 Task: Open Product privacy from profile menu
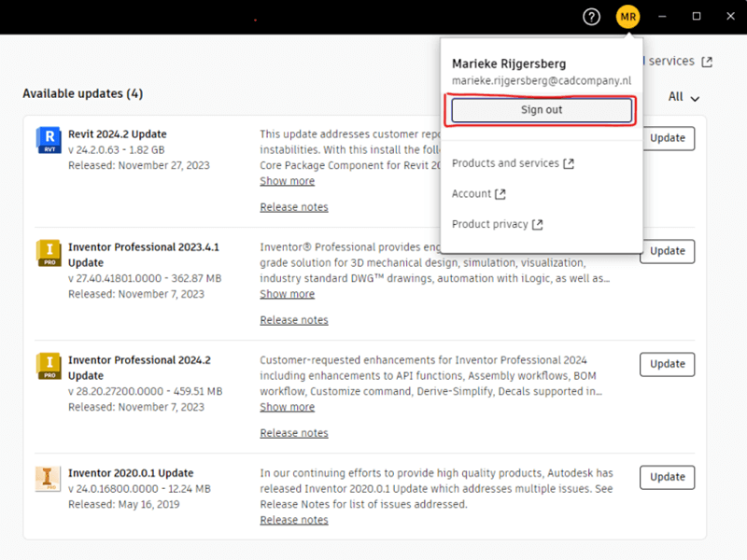pyautogui.click(x=497, y=225)
